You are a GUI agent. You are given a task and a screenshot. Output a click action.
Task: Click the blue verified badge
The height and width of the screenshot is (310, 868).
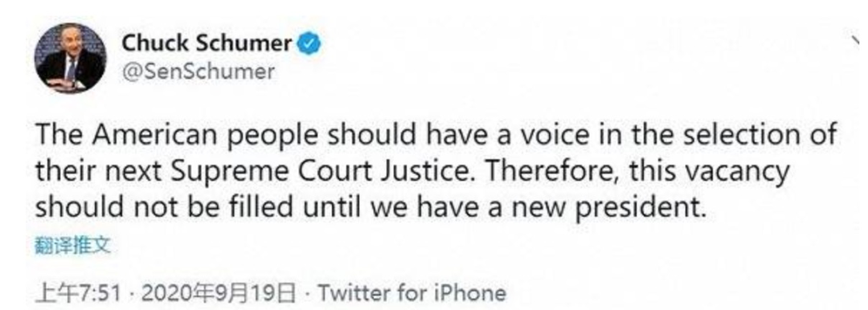(310, 43)
